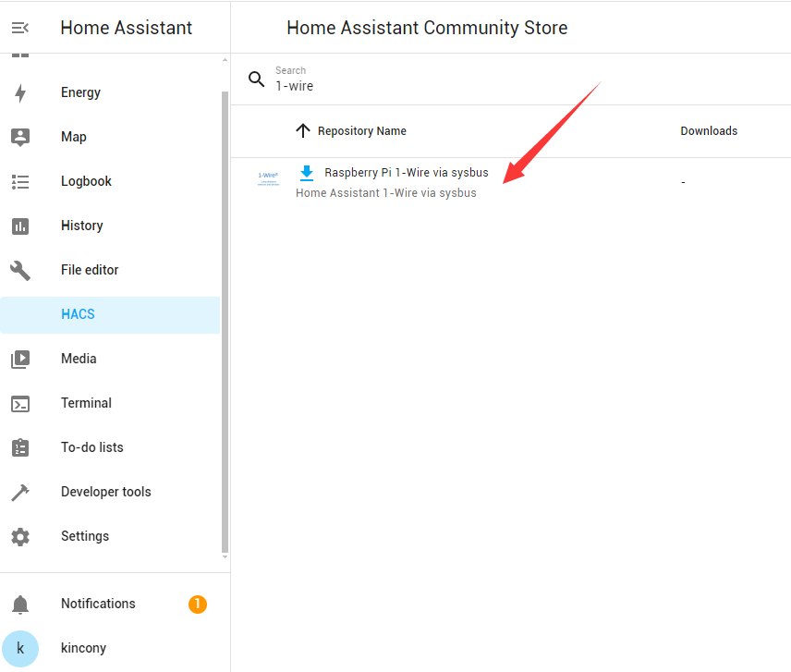Screen dimensions: 791x672
Task: Click the Media play icon
Action: point(20,359)
